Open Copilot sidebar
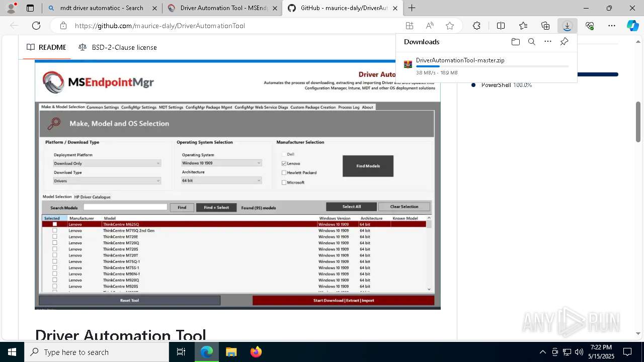This screenshot has width=644, height=362. point(632,26)
